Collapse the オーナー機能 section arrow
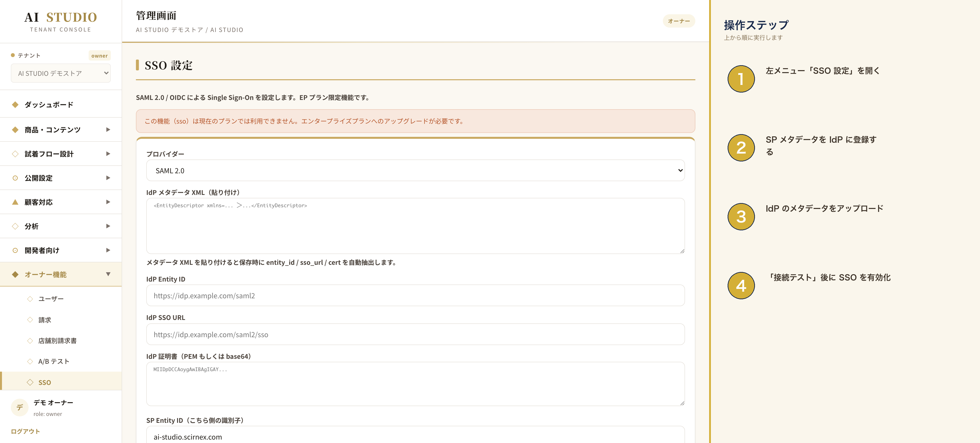The width and height of the screenshot is (980, 443). pyautogui.click(x=108, y=274)
